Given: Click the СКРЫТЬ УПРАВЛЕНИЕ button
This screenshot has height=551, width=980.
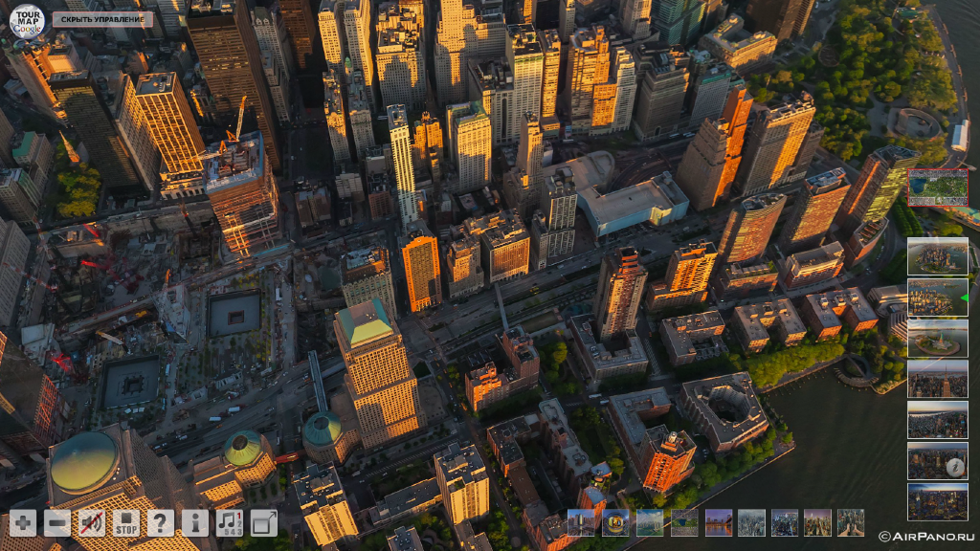Looking at the screenshot, I should click(x=102, y=19).
